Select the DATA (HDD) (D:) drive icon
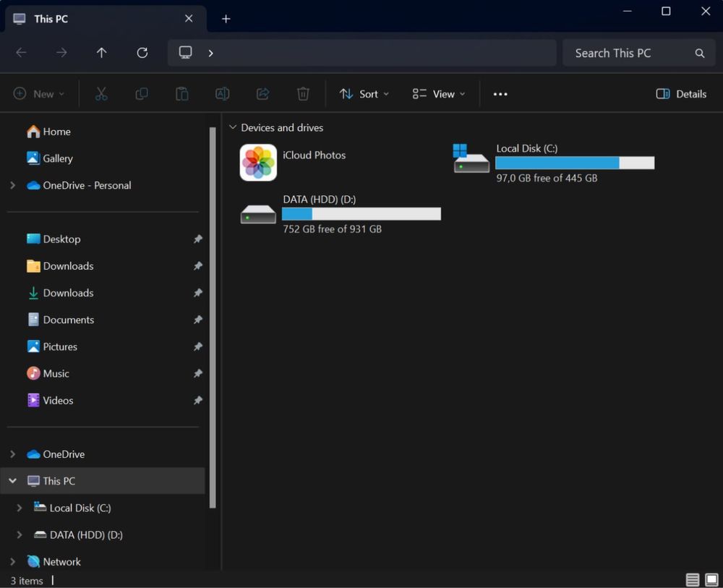Screen dimensions: 723x588 tap(258, 214)
